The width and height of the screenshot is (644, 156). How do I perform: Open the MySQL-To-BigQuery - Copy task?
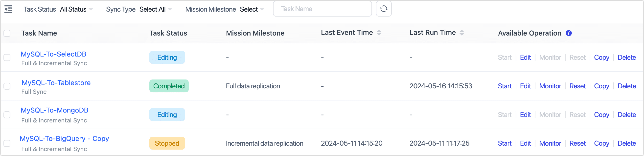(64, 138)
